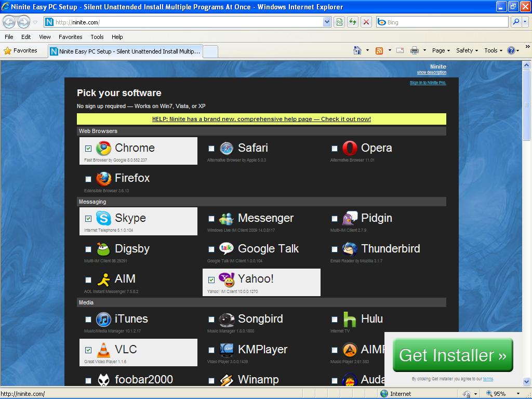Click the URL address bar field
Screen dimensions: 532x399
click(188, 22)
